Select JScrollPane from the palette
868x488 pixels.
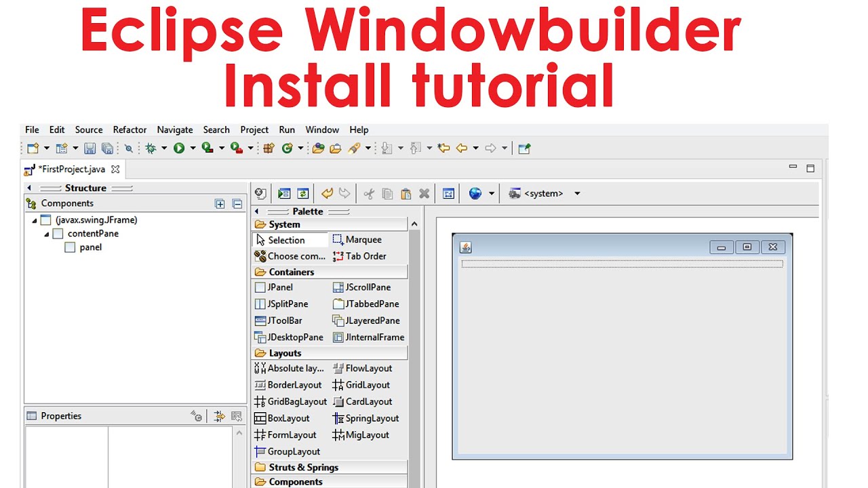[361, 287]
